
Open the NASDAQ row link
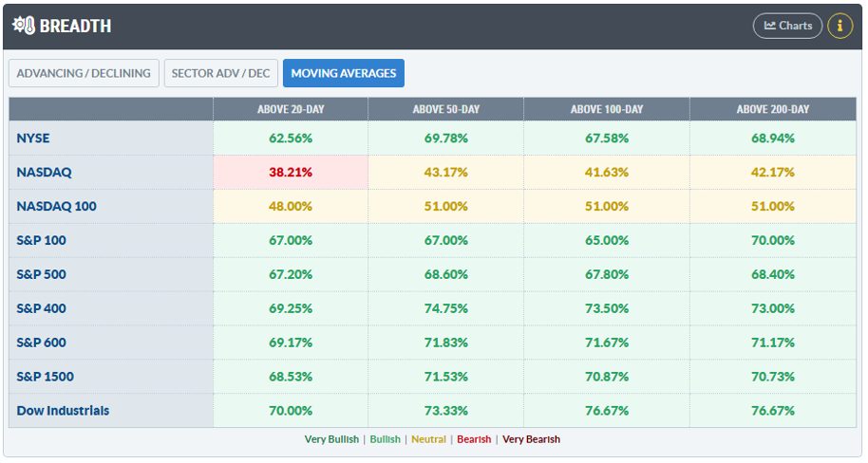point(45,173)
